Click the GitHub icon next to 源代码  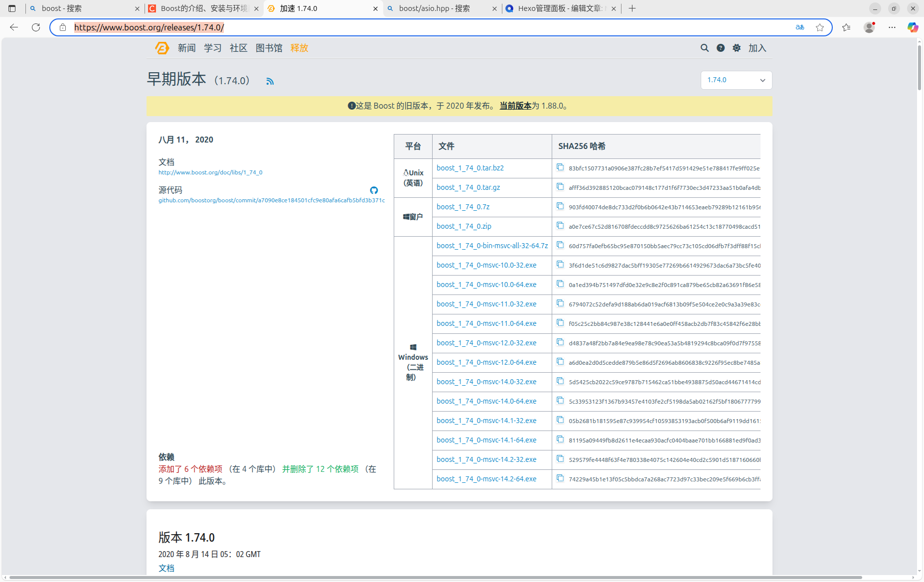point(374,190)
